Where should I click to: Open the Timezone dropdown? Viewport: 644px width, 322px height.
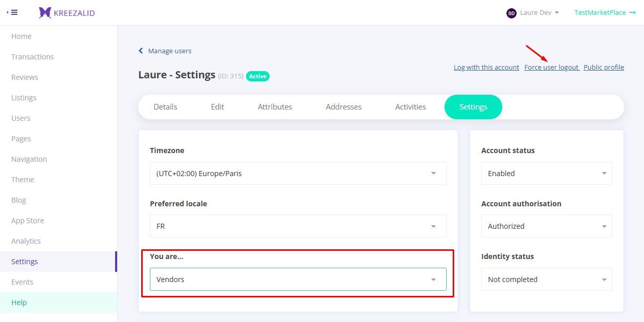click(x=298, y=174)
